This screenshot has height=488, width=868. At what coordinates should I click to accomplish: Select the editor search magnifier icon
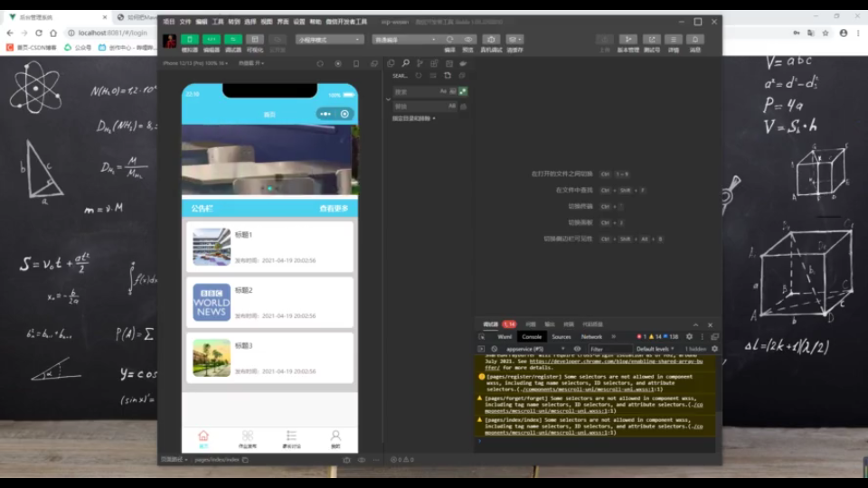pos(405,63)
